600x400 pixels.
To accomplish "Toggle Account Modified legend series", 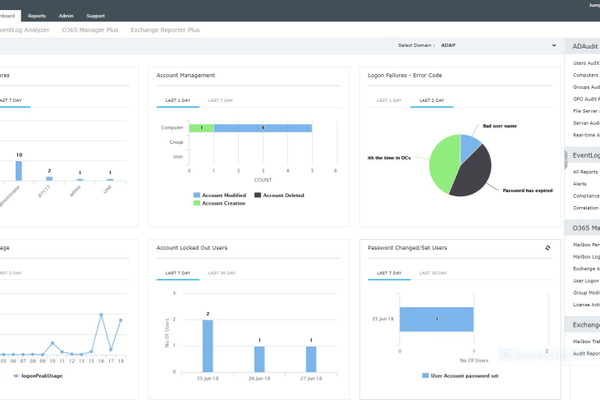I will click(220, 195).
